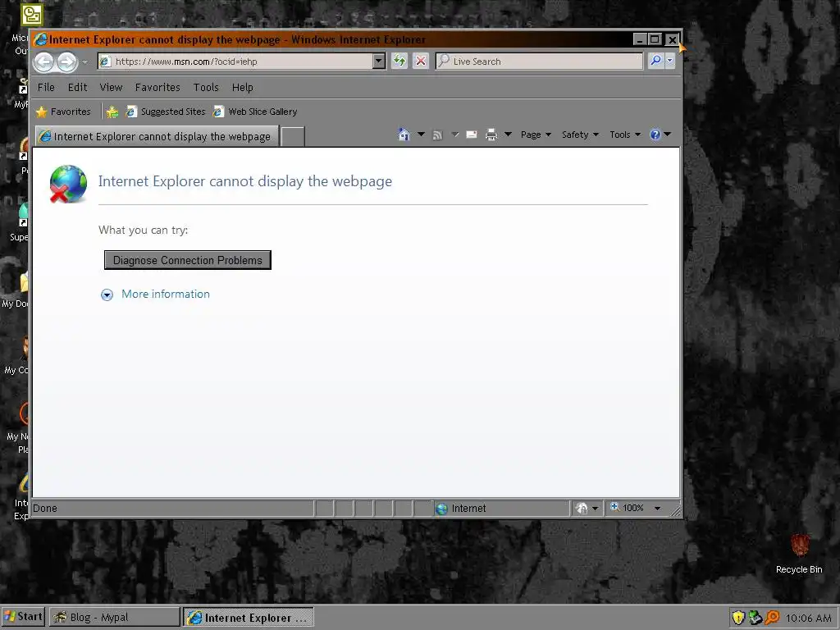
Task: Click the 10:06 AM clock
Action: [x=808, y=618]
